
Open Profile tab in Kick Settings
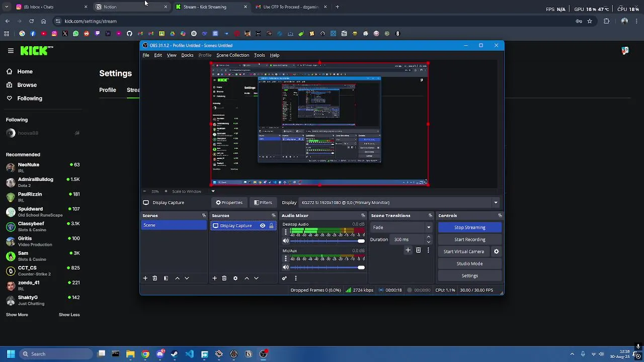(108, 90)
